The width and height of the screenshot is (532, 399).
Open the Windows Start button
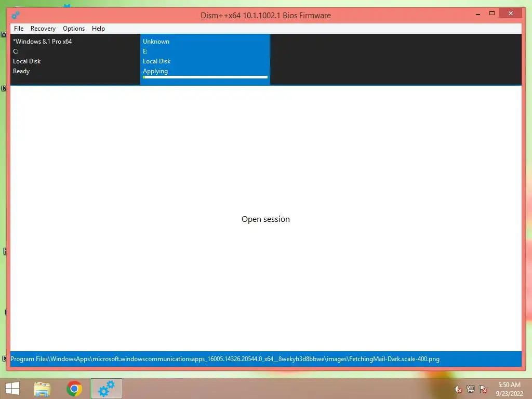click(12, 389)
